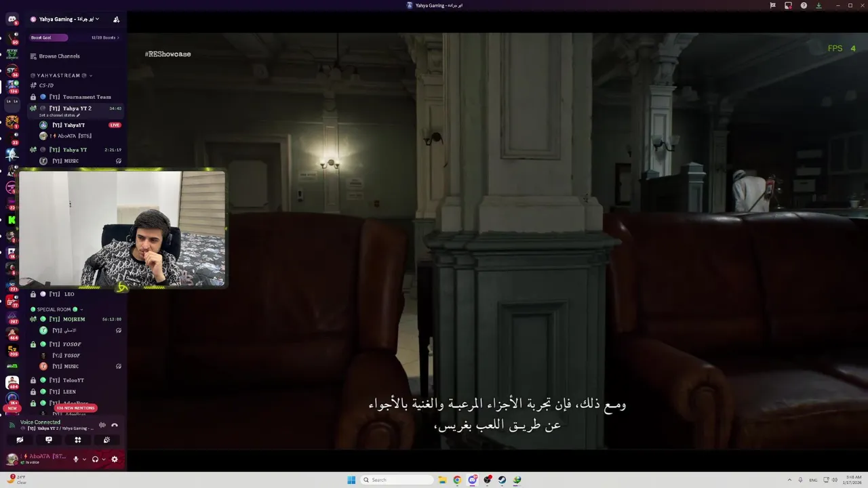Screen dimensions: 868x488
Task: Join the LEEN voice channel
Action: 75,392
